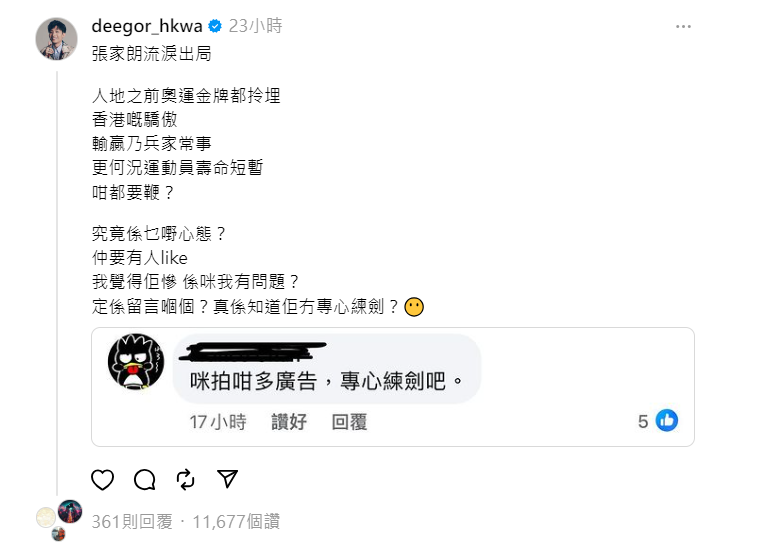View the 11,677個讚 likes list
Image resolution: width=781 pixels, height=553 pixels.
pos(236,522)
